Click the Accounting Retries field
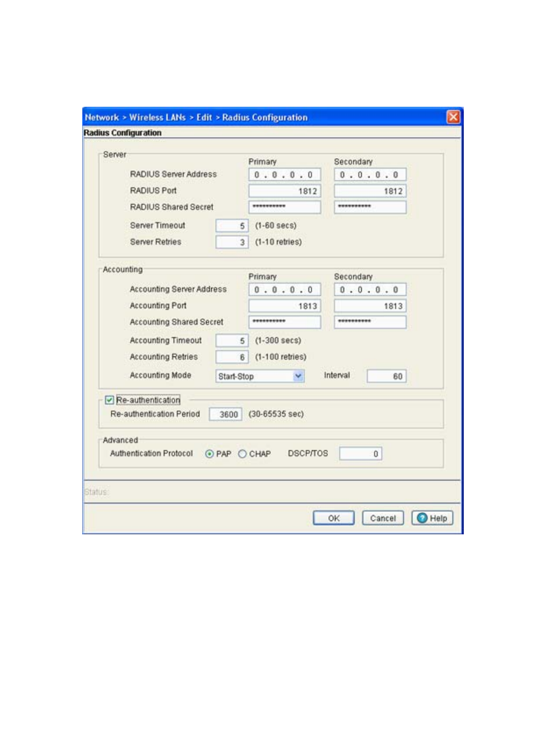 (x=232, y=357)
